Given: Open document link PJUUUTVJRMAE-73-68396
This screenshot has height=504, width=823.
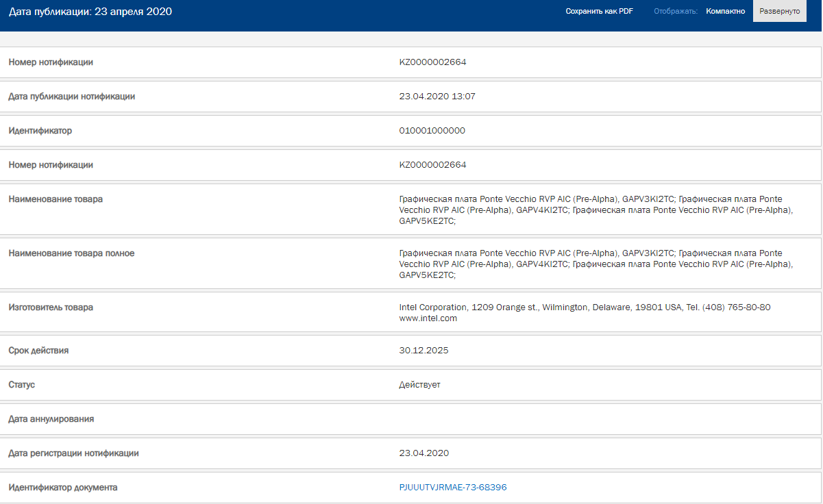Looking at the screenshot, I should (453, 488).
